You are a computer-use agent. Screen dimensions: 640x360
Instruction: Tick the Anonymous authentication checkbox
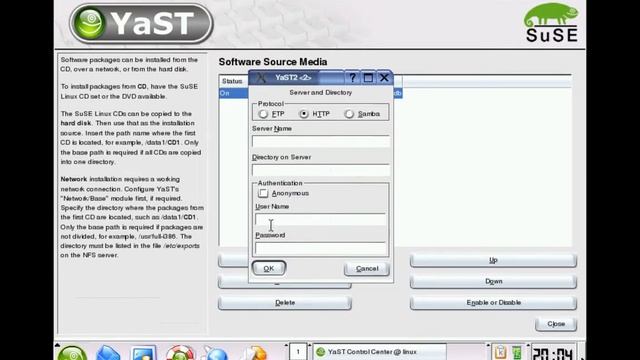(263, 193)
